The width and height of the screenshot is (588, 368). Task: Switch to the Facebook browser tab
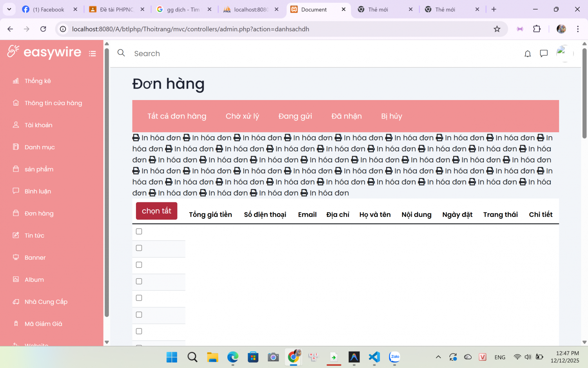coord(49,9)
